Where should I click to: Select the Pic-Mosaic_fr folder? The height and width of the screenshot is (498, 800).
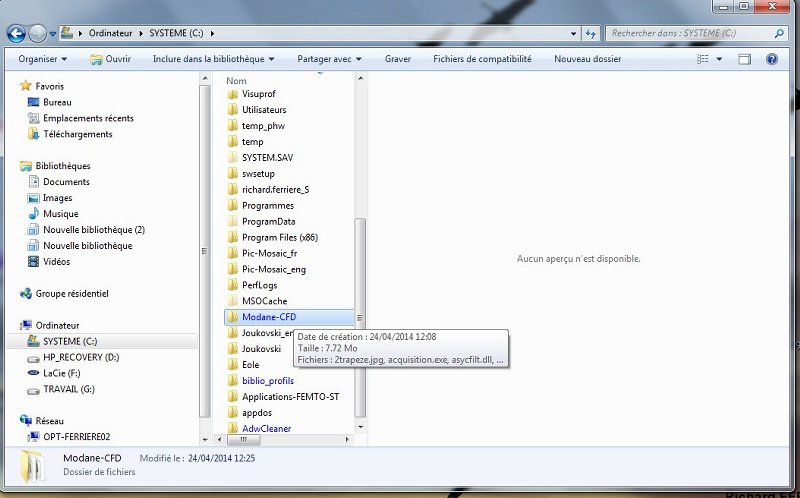coord(269,253)
